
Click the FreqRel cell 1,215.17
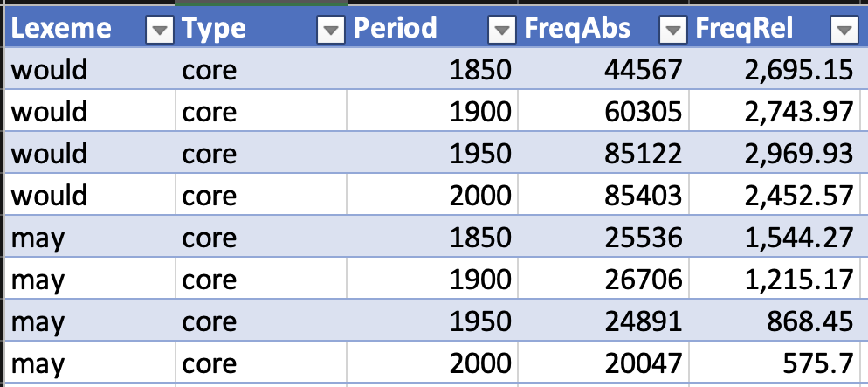coord(794,280)
